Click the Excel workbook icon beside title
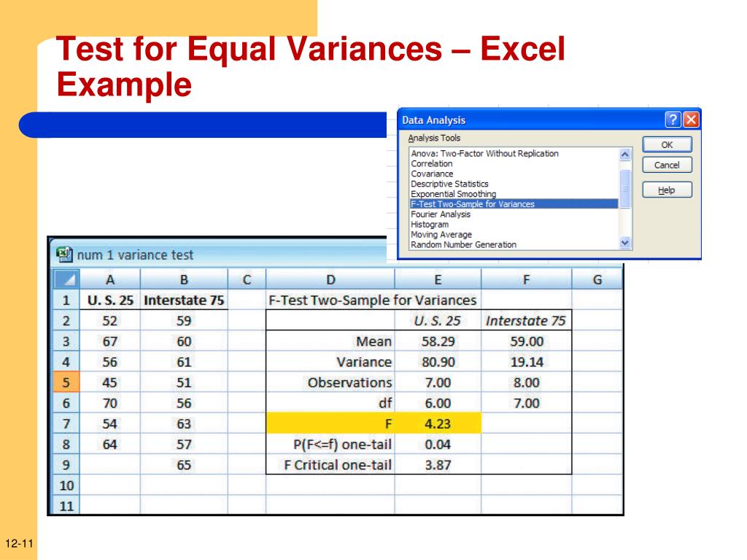Screen dimensions: 747x560 (x=64, y=254)
